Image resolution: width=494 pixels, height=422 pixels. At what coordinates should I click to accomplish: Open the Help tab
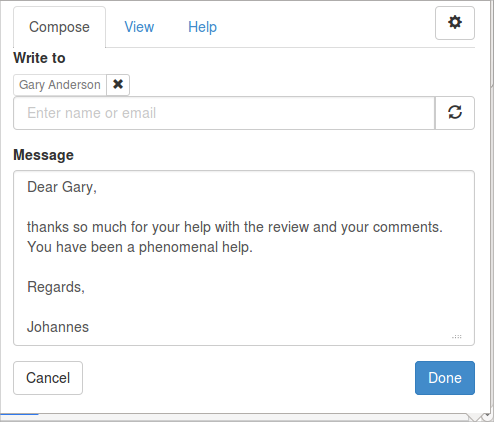pos(202,27)
